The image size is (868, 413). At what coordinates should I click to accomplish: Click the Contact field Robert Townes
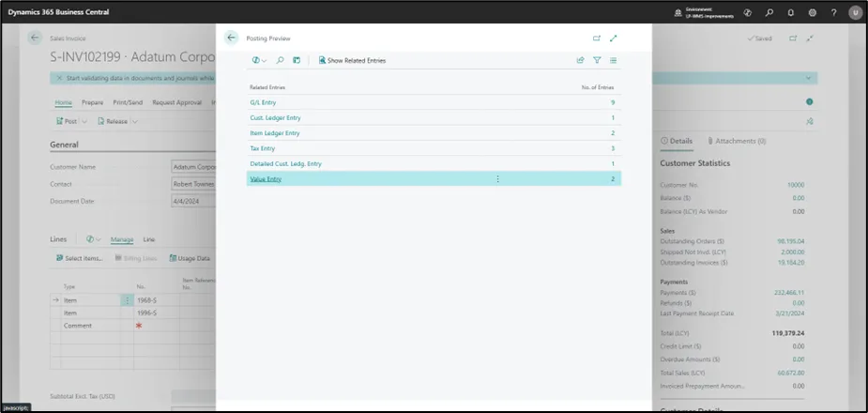(193, 184)
